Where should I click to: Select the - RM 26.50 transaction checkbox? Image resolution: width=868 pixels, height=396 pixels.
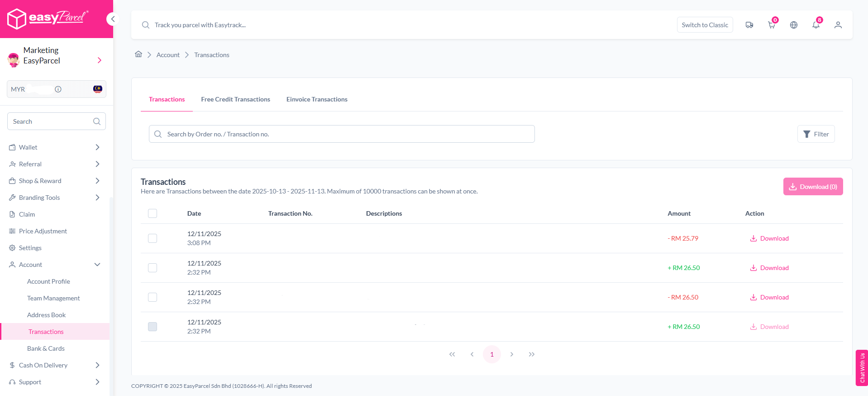coord(153,297)
